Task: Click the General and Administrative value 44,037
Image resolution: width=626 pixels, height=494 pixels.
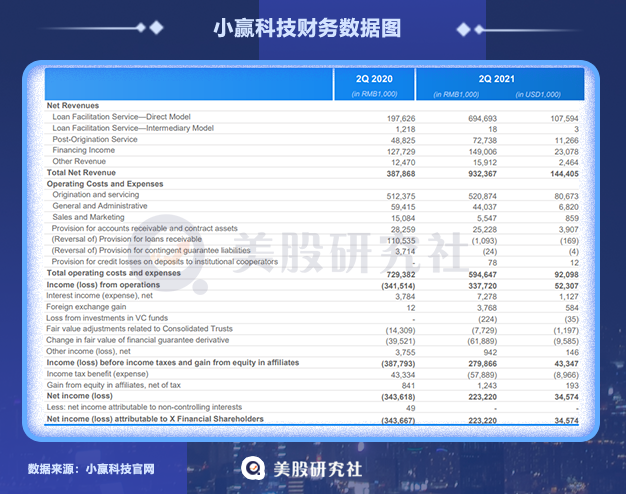Action: (484, 207)
